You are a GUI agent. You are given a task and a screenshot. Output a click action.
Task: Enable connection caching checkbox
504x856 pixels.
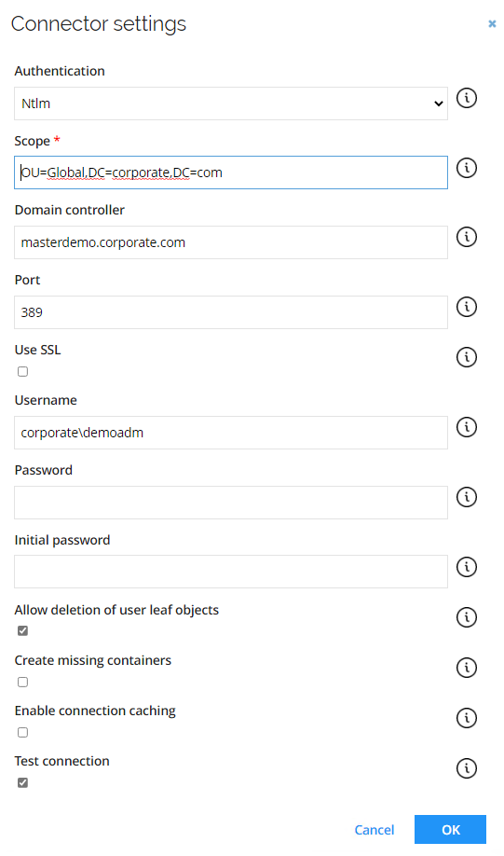(x=23, y=732)
